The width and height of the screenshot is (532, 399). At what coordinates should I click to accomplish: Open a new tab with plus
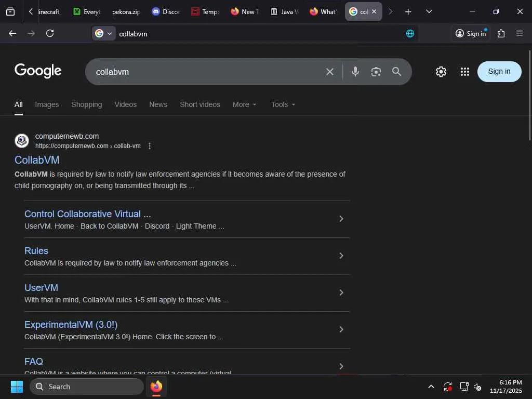(x=408, y=12)
